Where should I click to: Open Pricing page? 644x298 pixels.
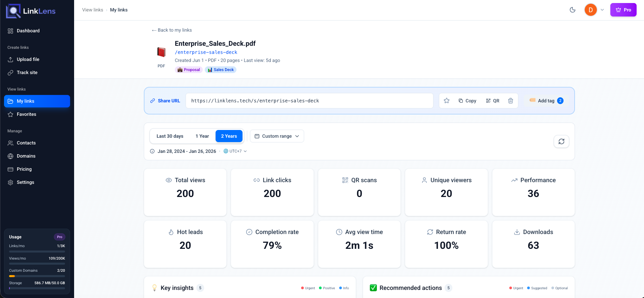37,169
